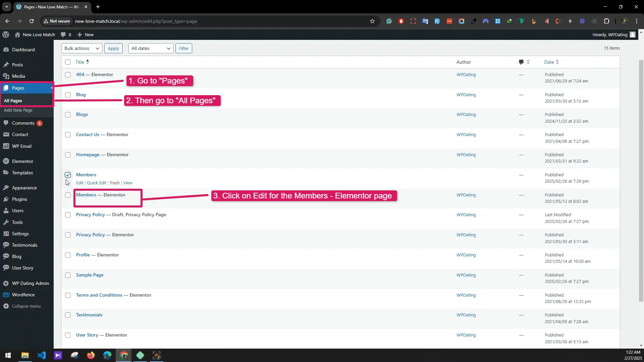Click the Posts pin icon in sidebar
This screenshot has width=644, height=362.
pos(6,65)
